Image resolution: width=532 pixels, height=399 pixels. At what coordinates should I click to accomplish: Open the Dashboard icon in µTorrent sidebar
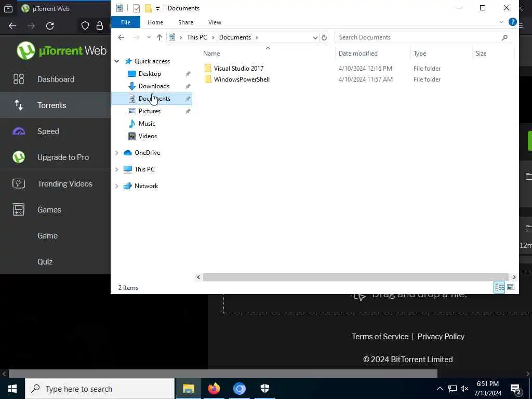pos(19,79)
